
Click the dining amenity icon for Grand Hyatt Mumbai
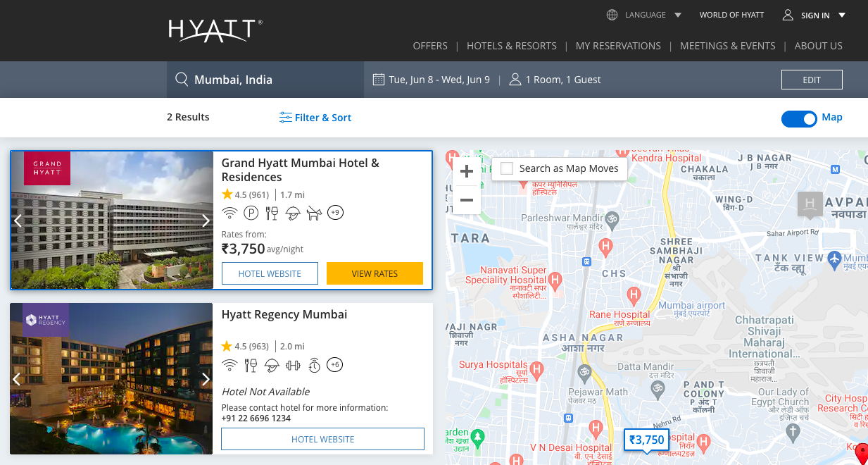(272, 212)
